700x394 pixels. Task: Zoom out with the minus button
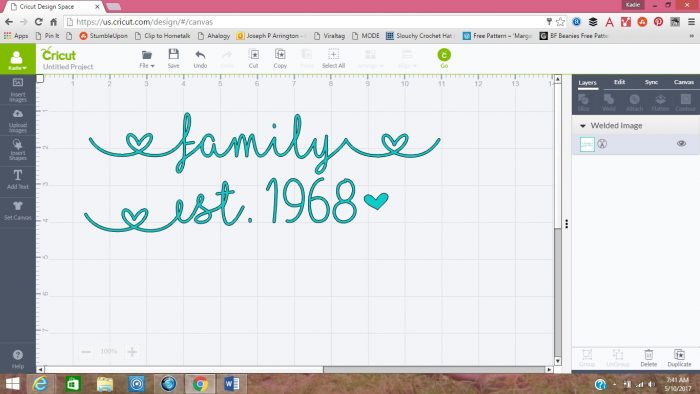(x=86, y=352)
